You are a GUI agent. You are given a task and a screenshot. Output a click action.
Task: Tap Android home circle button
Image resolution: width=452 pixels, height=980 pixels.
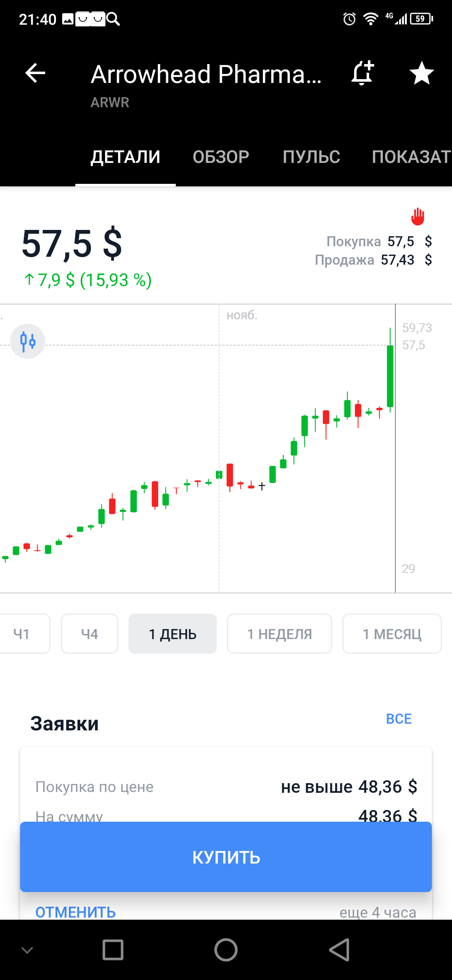(226, 950)
